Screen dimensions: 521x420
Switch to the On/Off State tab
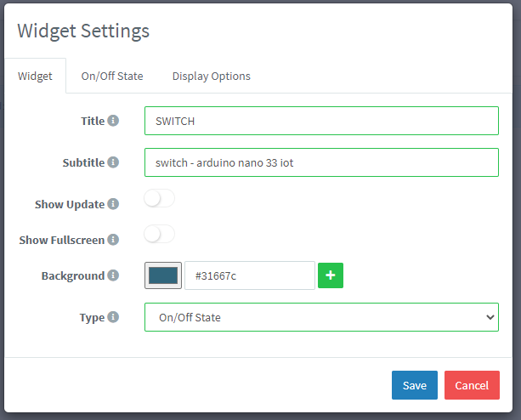[112, 76]
